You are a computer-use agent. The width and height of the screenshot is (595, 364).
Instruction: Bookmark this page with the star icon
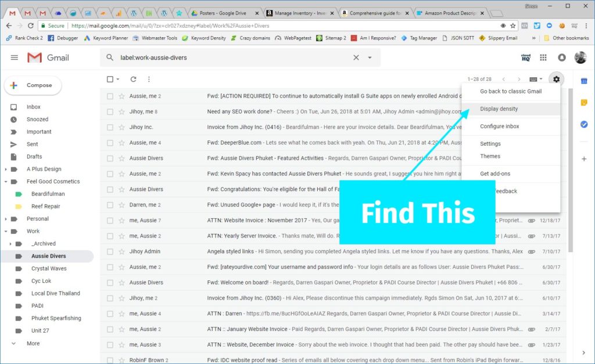(513, 26)
